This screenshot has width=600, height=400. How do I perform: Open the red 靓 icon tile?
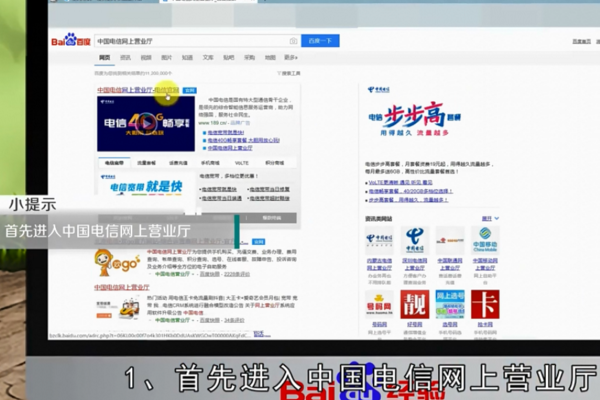coord(414,304)
